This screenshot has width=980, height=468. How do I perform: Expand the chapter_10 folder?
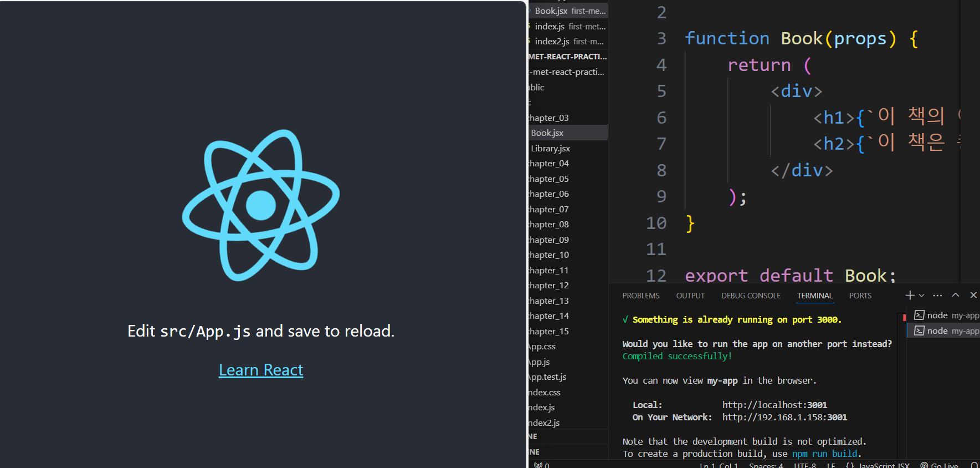(x=568, y=255)
